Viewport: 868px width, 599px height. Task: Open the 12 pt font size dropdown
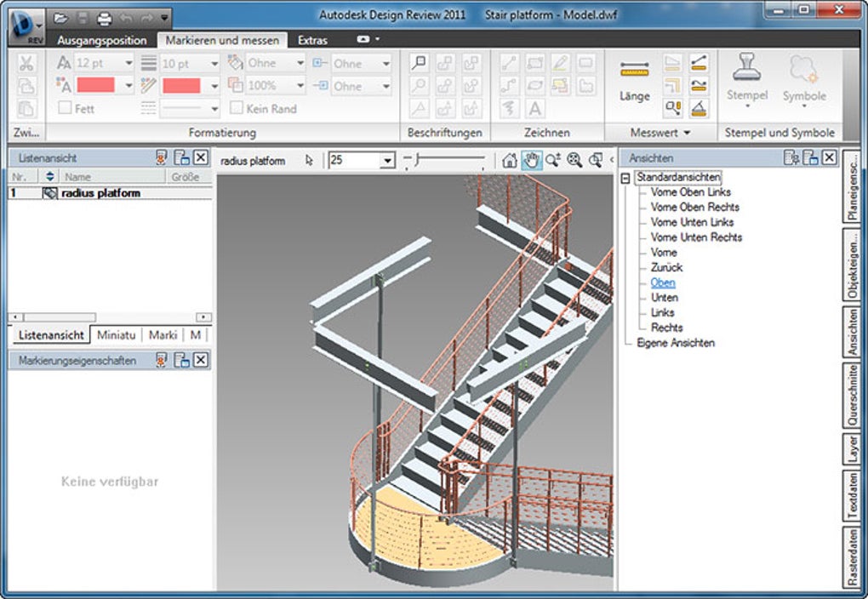tap(128, 63)
